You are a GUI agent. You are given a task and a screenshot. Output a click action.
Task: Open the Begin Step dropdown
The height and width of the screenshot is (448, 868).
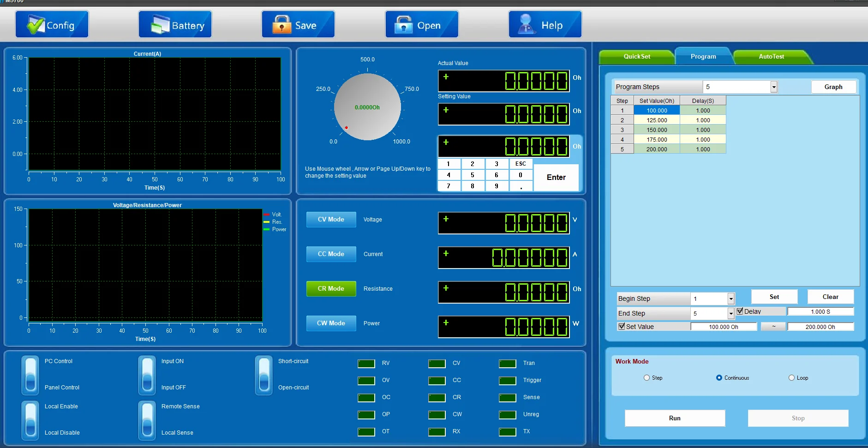731,299
